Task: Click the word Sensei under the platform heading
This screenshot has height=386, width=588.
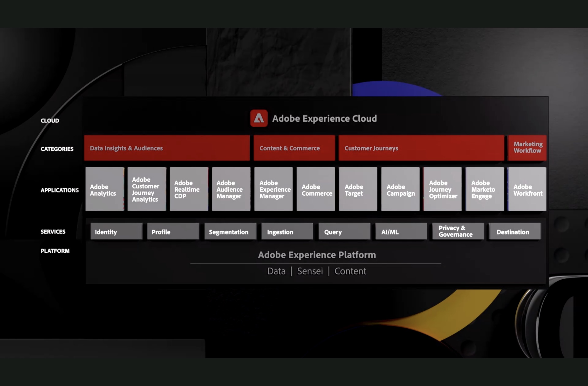Action: (310, 271)
